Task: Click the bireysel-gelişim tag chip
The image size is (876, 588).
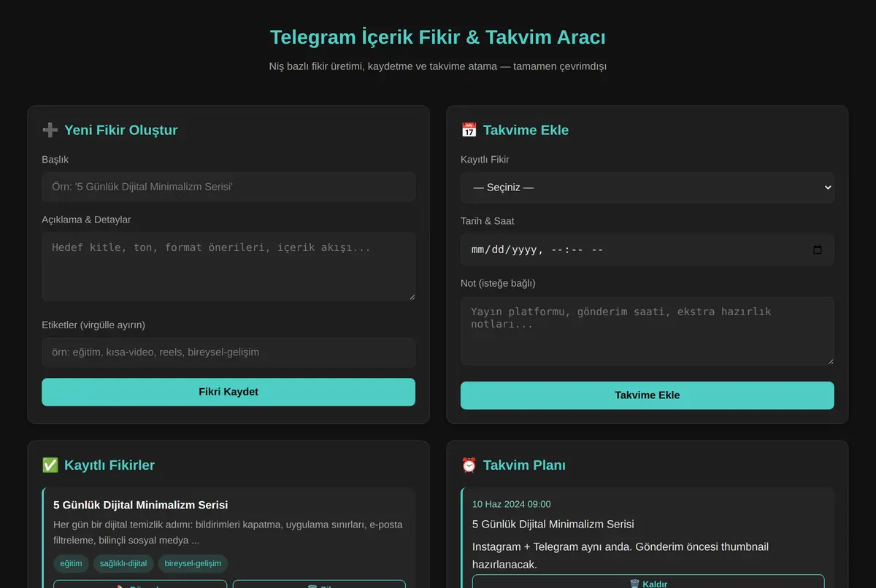Action: 193,563
